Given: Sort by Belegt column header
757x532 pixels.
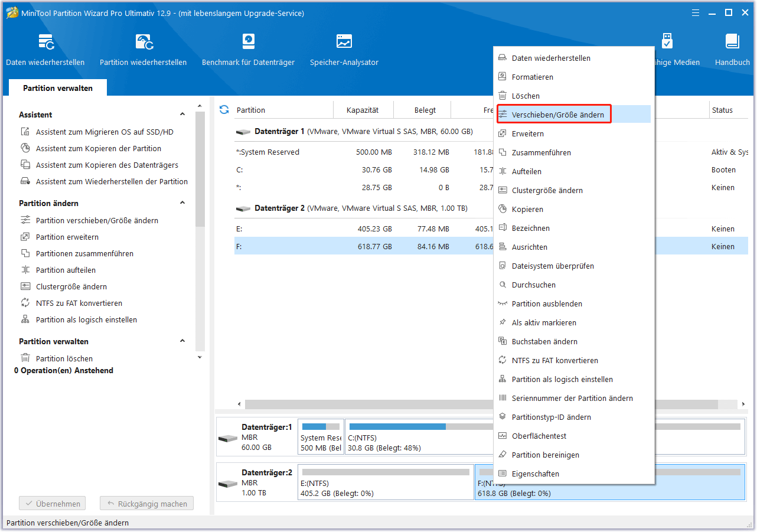Looking at the screenshot, I should 425,110.
